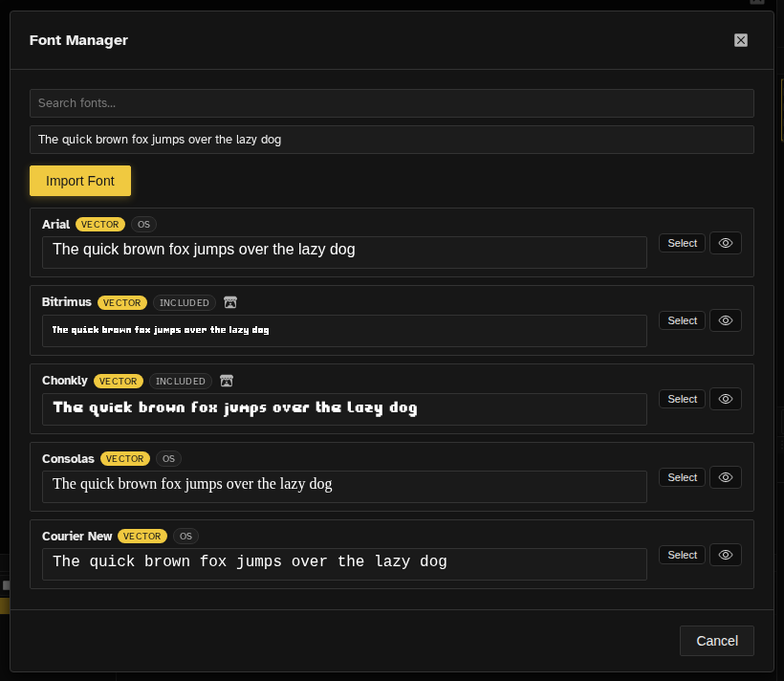Click the itch.io store icon beside Chonkly
This screenshot has height=681, width=784.
coord(227,381)
